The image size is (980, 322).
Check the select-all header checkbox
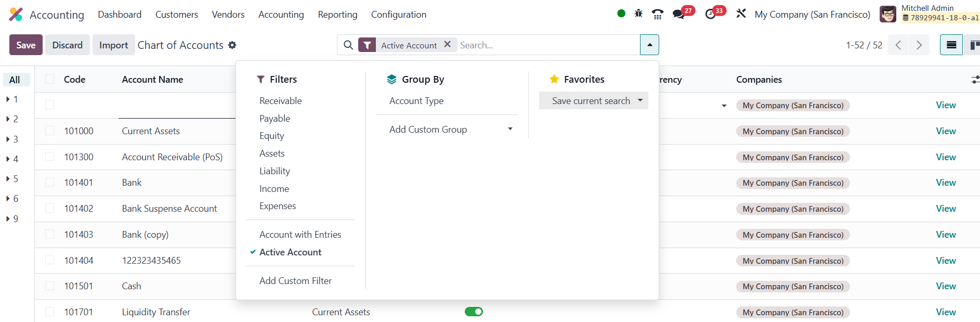click(x=50, y=79)
